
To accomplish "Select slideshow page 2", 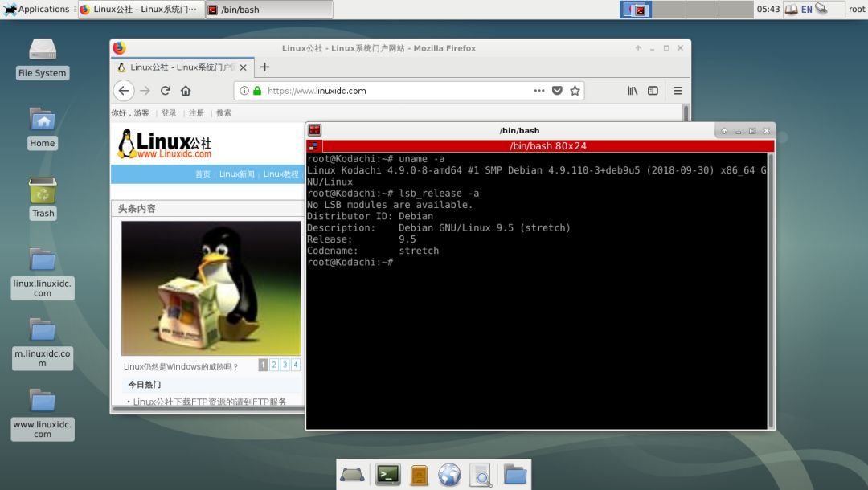I will coord(274,365).
